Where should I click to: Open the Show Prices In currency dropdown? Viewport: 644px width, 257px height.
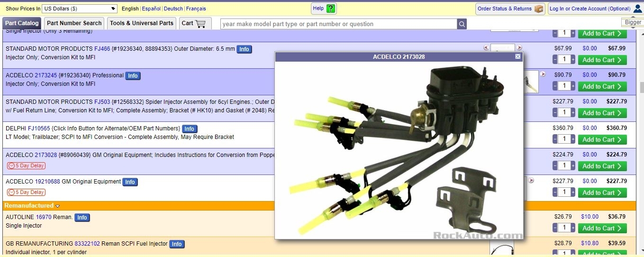[80, 9]
